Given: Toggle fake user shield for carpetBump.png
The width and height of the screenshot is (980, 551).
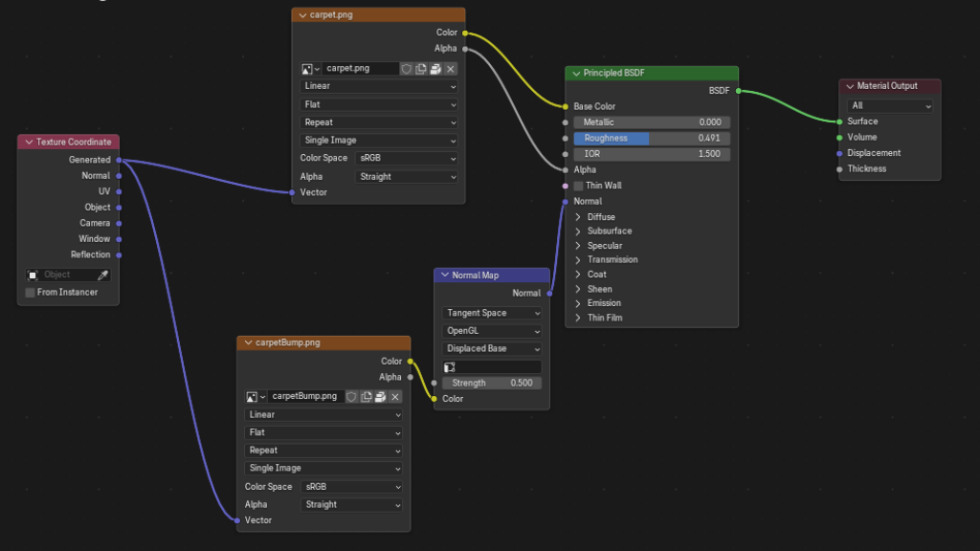Looking at the screenshot, I should [x=351, y=397].
